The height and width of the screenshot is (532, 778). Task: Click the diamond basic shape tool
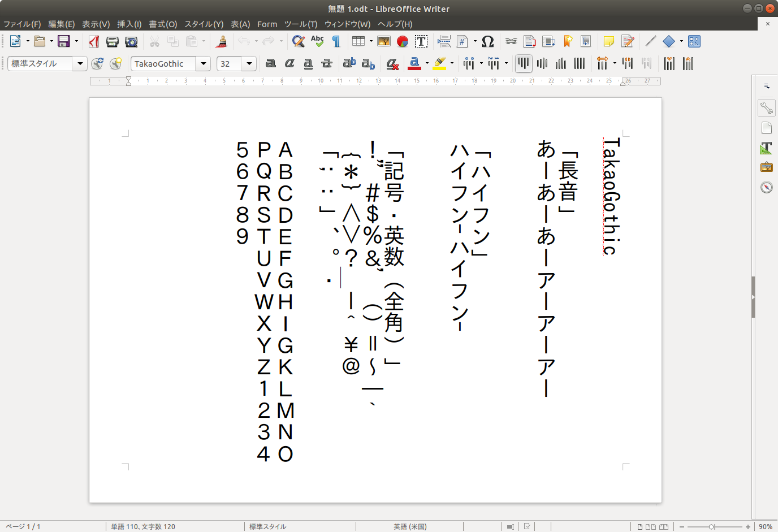tap(669, 41)
